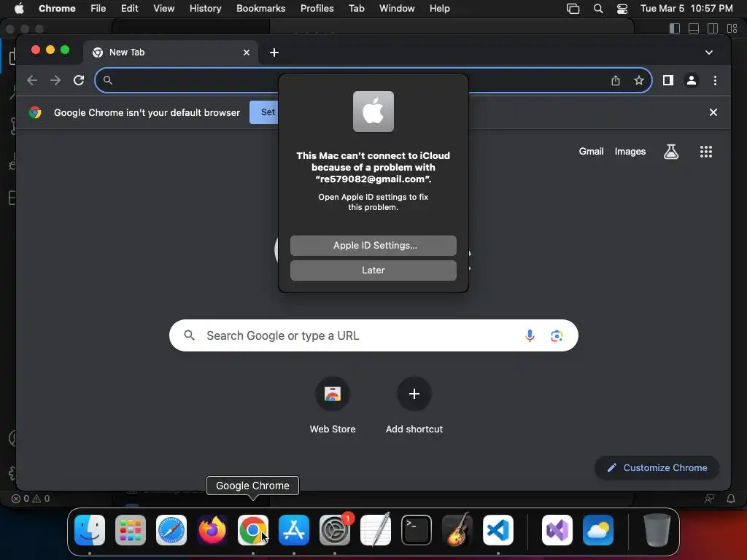Launch GarageBand from the Dock
The image size is (747, 560).
(x=457, y=530)
